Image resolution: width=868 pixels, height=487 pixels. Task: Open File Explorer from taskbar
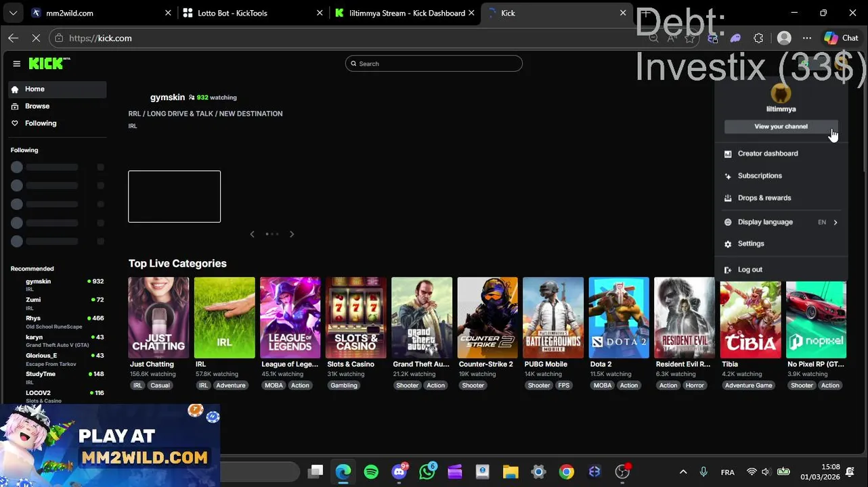(511, 472)
